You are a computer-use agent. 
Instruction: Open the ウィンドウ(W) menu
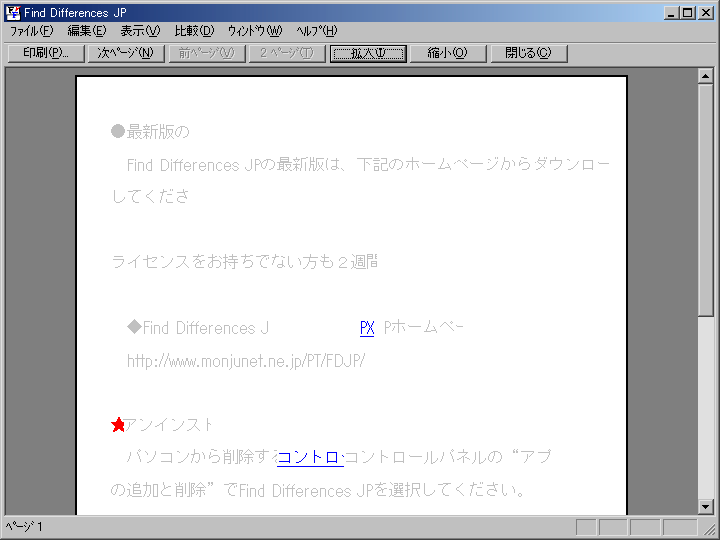click(x=255, y=31)
